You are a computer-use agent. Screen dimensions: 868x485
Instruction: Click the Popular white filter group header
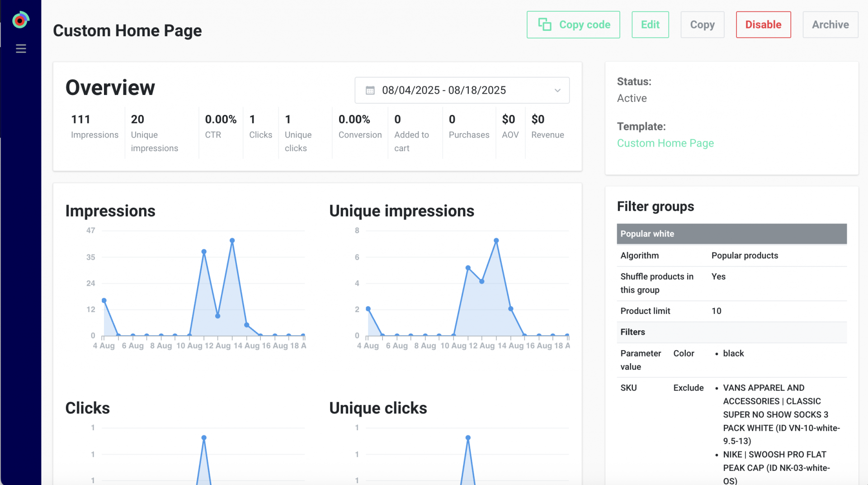point(731,234)
